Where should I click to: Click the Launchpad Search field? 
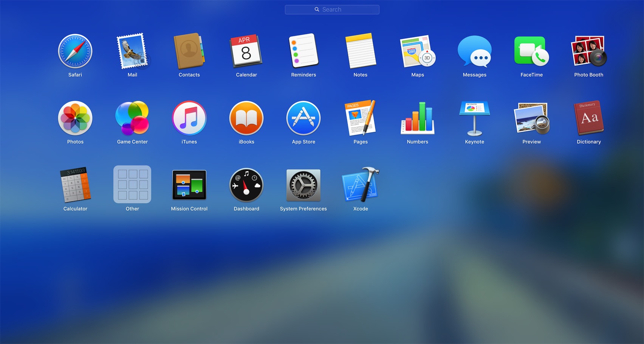(332, 9)
